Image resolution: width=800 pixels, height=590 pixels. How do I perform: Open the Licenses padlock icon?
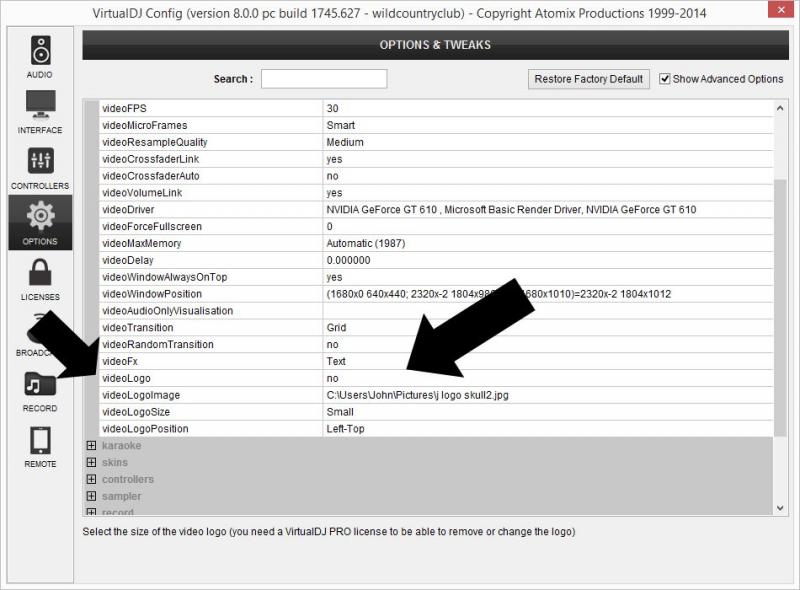pyautogui.click(x=40, y=272)
